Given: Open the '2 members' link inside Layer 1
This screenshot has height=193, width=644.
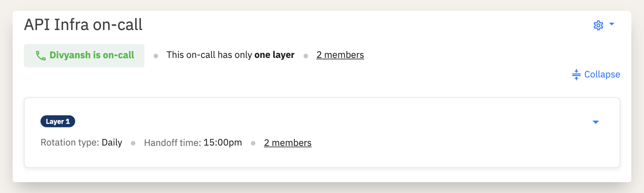Looking at the screenshot, I should click(x=287, y=143).
